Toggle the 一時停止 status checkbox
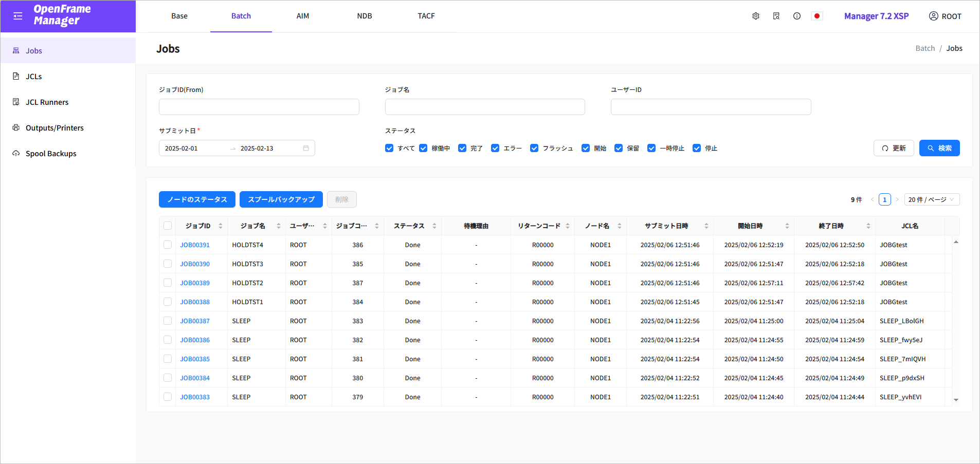980x464 pixels. (x=651, y=148)
